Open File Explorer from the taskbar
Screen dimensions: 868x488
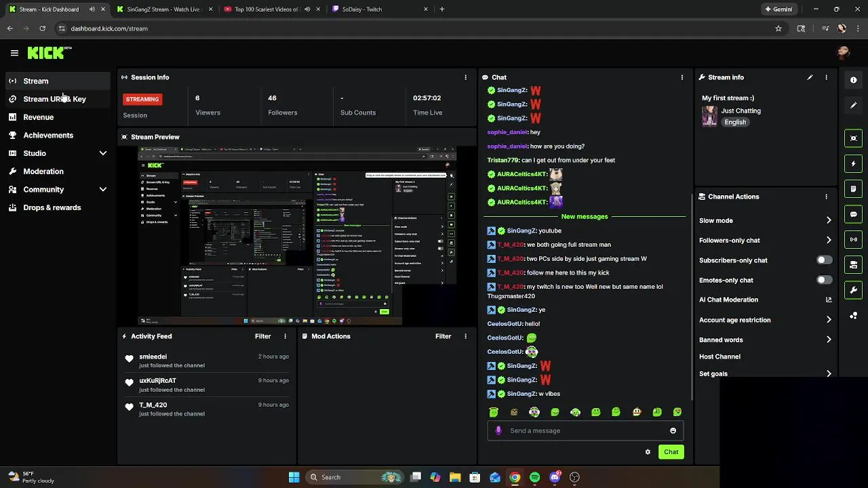(x=455, y=477)
